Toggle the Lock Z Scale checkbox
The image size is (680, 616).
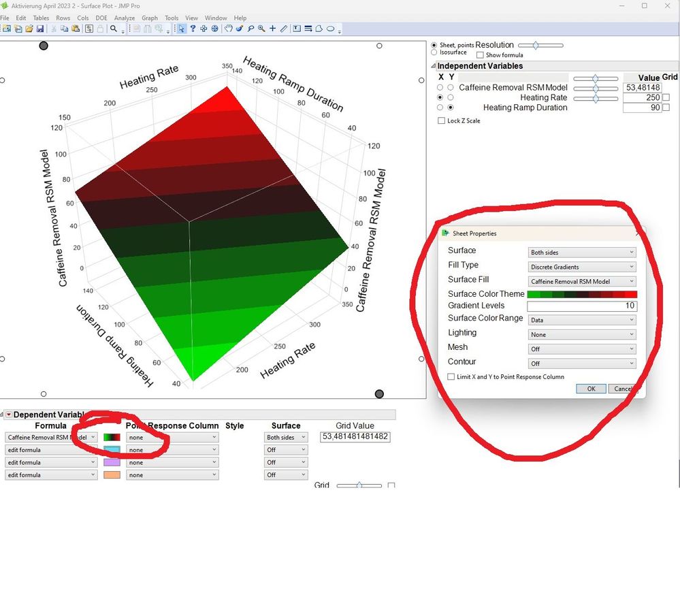[x=442, y=120]
